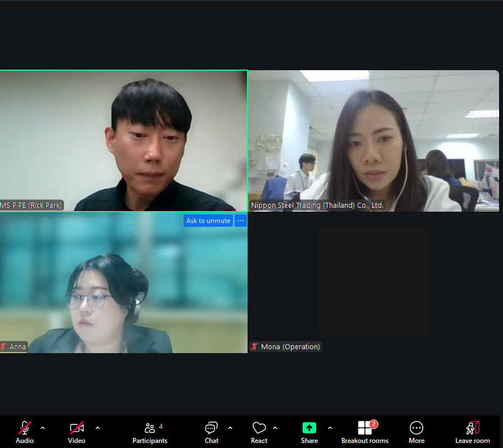Expand the Chat options arrow
503x448 pixels.
click(x=230, y=428)
